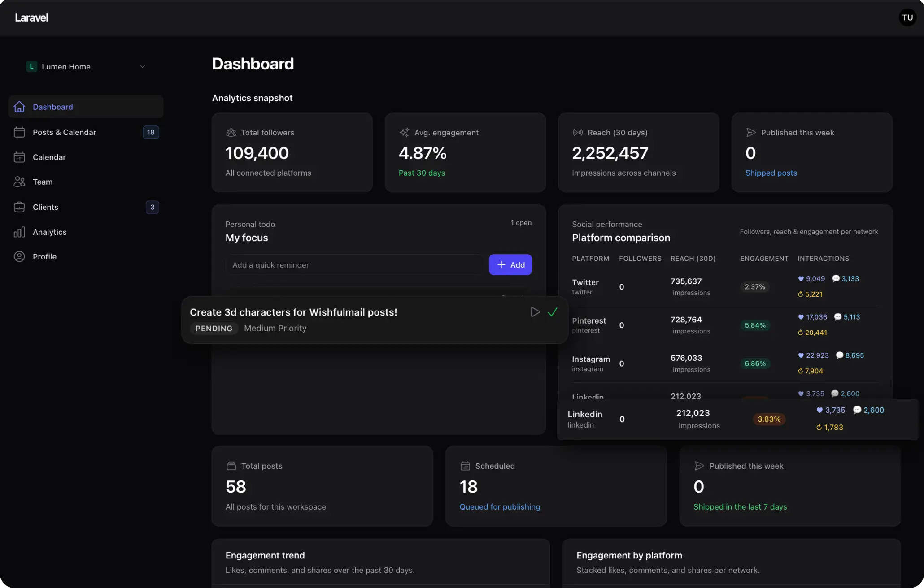Click the Calendar icon below Posts & Calendar
Viewport: 924px width, 588px height.
(19, 157)
